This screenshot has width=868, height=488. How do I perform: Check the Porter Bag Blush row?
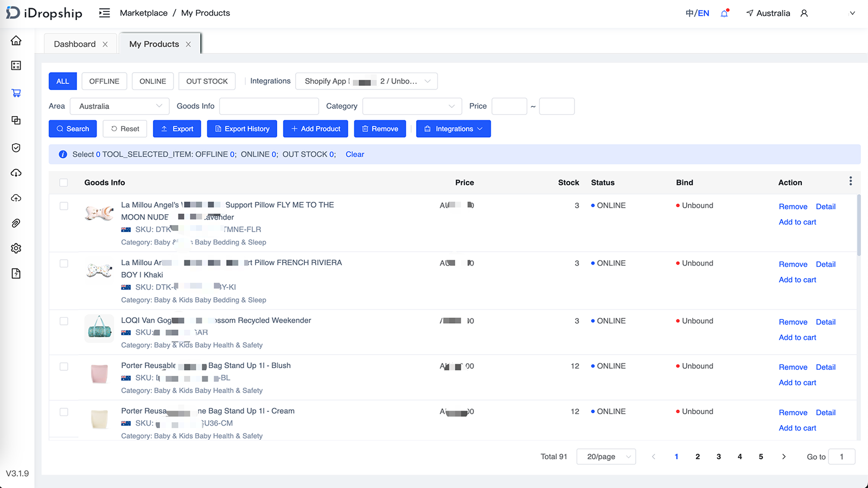(64, 367)
